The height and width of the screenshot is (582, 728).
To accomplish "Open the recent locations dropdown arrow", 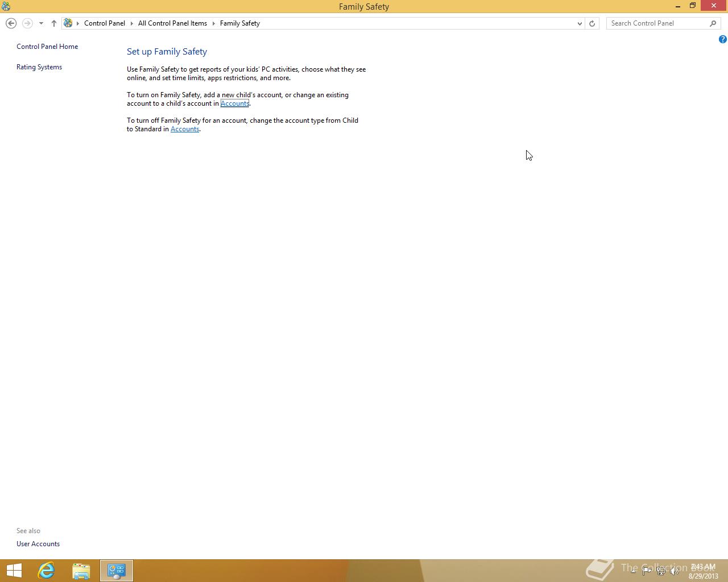I will click(x=41, y=23).
